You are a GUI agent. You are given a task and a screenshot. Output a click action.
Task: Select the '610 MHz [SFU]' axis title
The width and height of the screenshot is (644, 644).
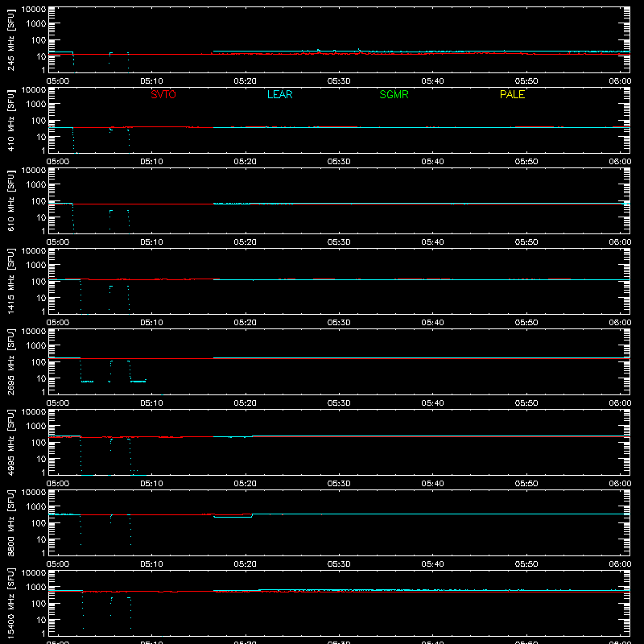[10, 200]
